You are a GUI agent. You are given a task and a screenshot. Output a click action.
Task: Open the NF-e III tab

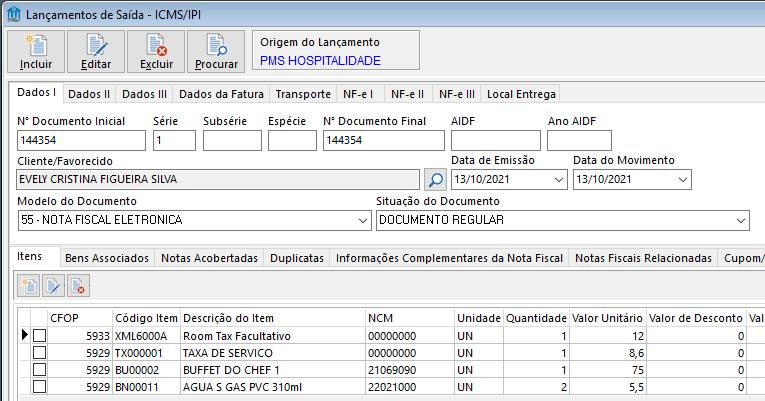click(x=457, y=94)
